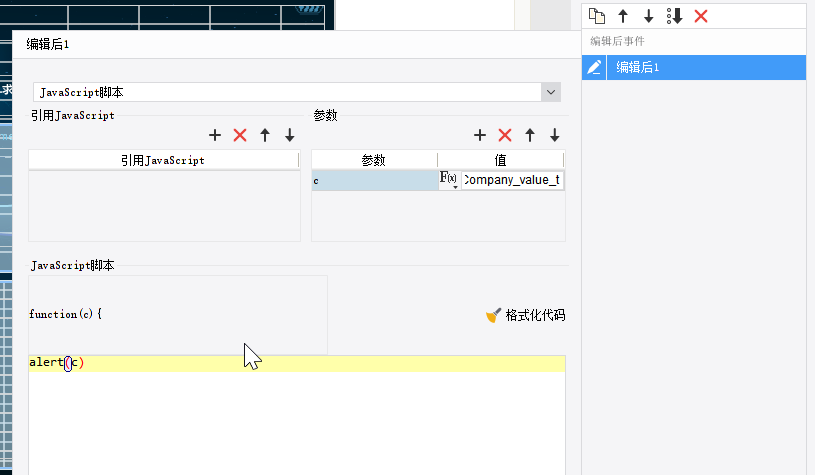The image size is (815, 475).
Task: Move the event down in right panel
Action: pos(648,16)
